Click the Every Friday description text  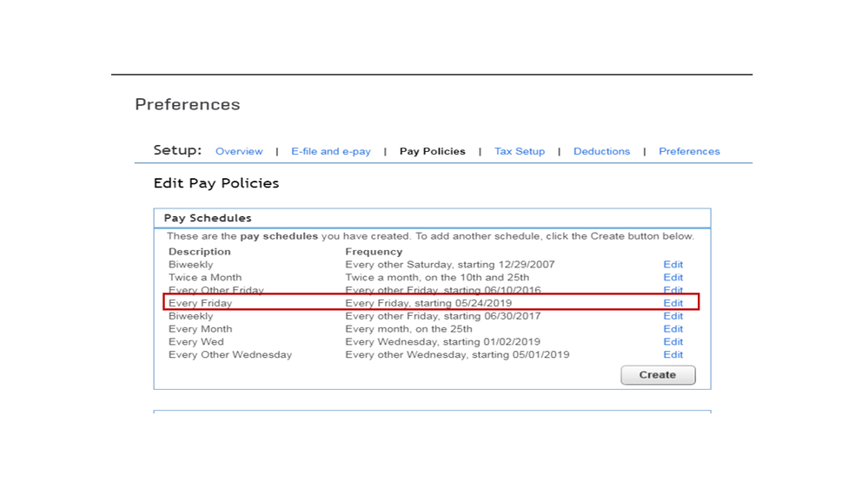click(201, 303)
